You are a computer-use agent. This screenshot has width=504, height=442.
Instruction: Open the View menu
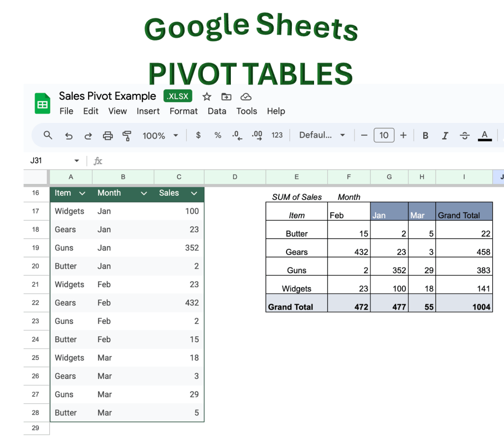[117, 111]
